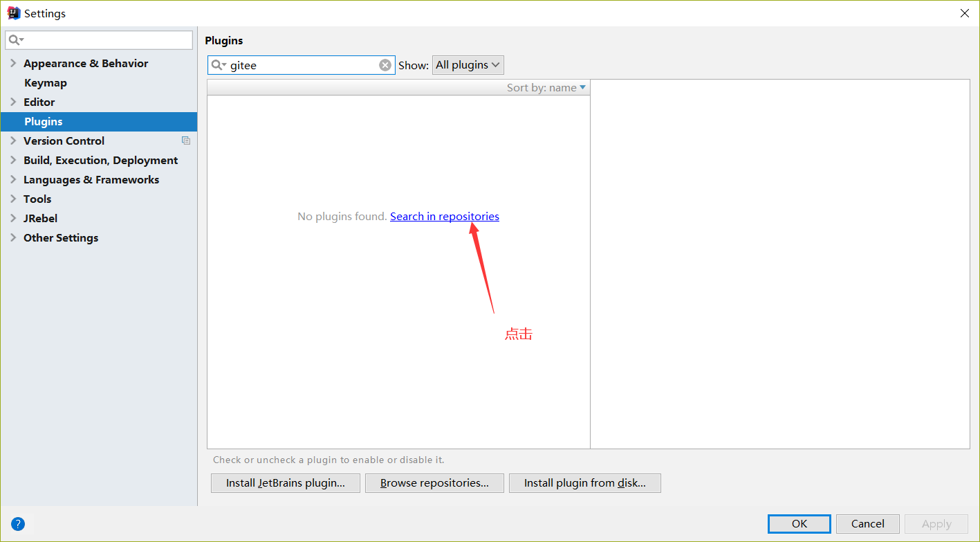Screen dimensions: 980x542
Task: Click Search in repositories link
Action: [x=445, y=216]
